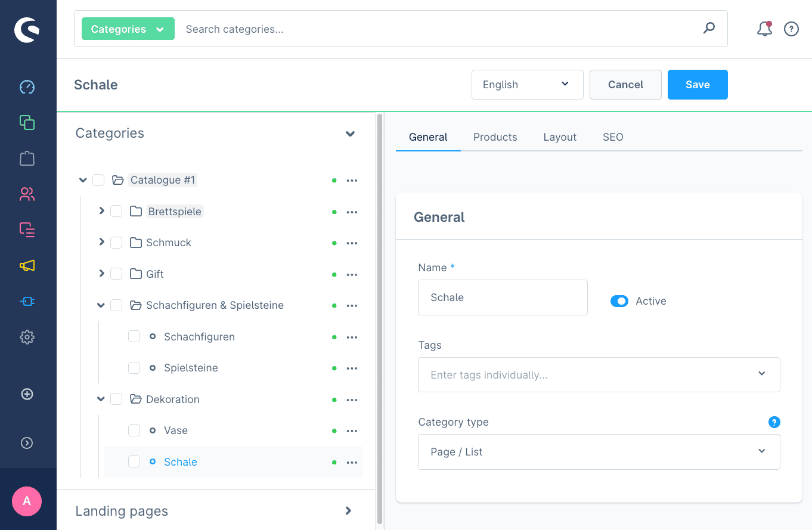Switch to the SEO tab
Screen dimensions: 812x530
click(613, 137)
